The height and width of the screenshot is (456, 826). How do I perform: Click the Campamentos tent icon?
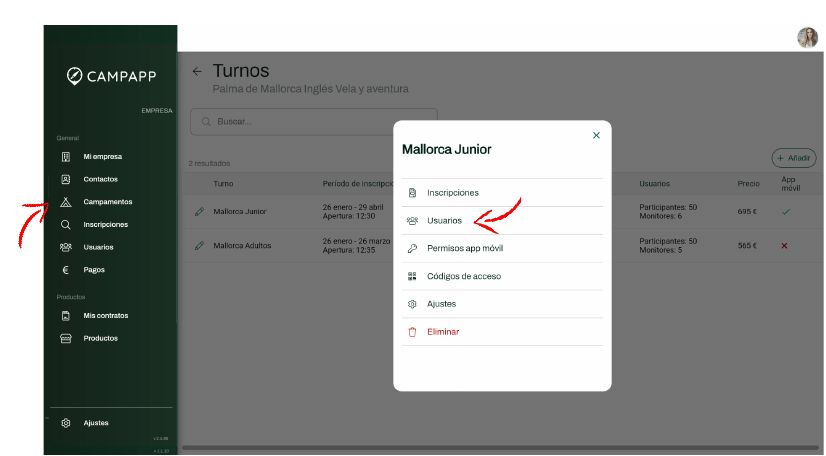66,202
